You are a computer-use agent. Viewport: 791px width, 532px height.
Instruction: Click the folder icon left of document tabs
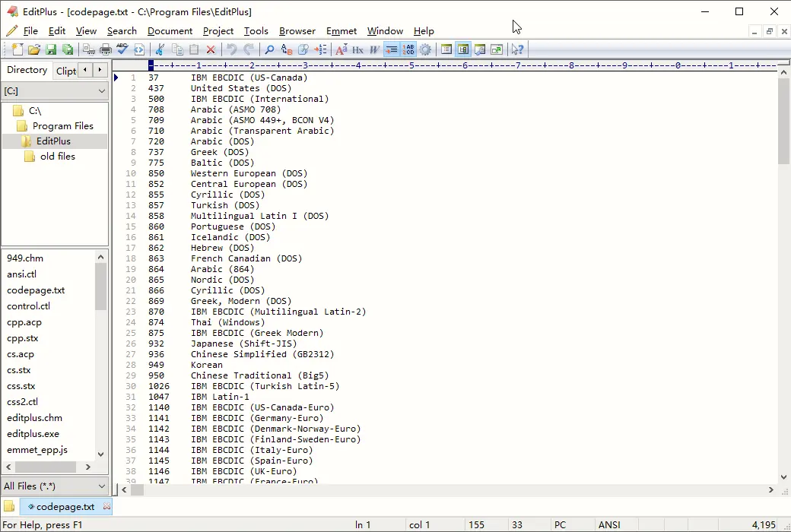[9, 506]
